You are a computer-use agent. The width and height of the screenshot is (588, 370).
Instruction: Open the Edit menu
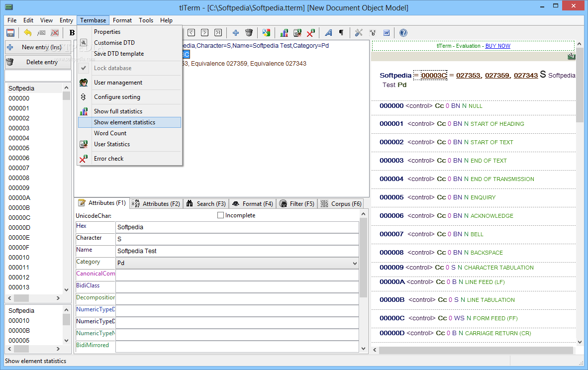pos(28,20)
